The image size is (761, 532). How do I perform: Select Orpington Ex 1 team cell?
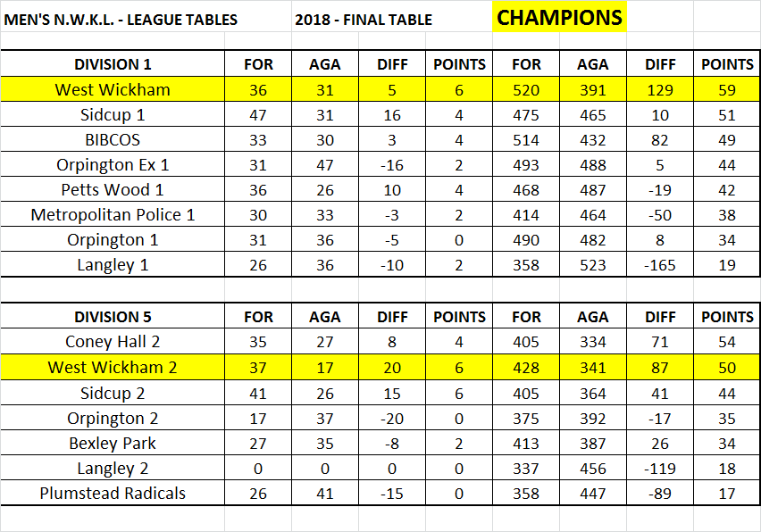(113, 164)
